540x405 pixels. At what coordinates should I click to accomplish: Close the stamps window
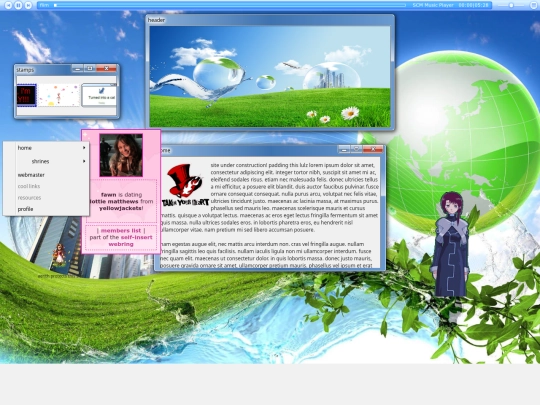[x=106, y=69]
